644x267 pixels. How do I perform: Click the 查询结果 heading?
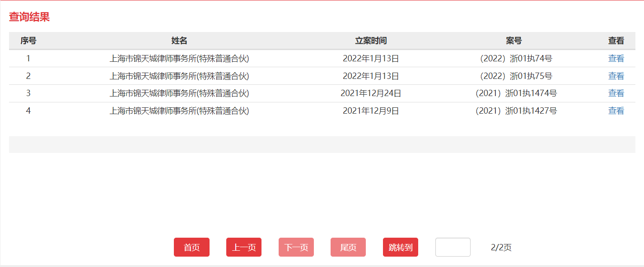click(x=29, y=17)
